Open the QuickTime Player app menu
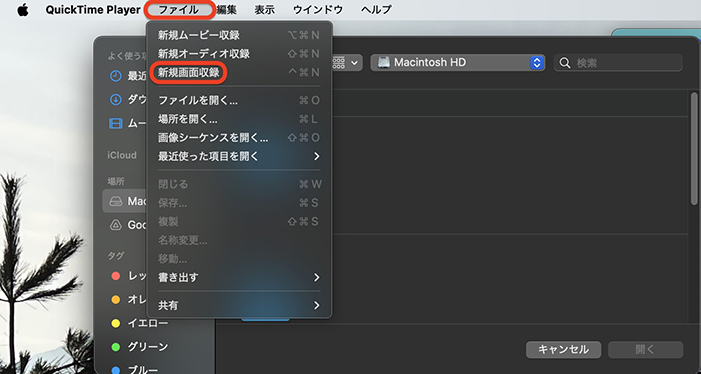701x374 pixels. point(93,9)
